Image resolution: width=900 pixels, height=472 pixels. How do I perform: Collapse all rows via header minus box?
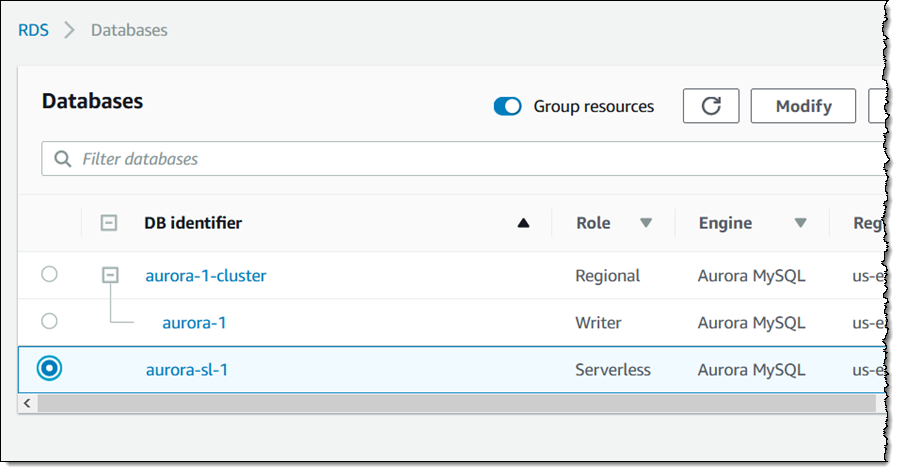tap(109, 223)
